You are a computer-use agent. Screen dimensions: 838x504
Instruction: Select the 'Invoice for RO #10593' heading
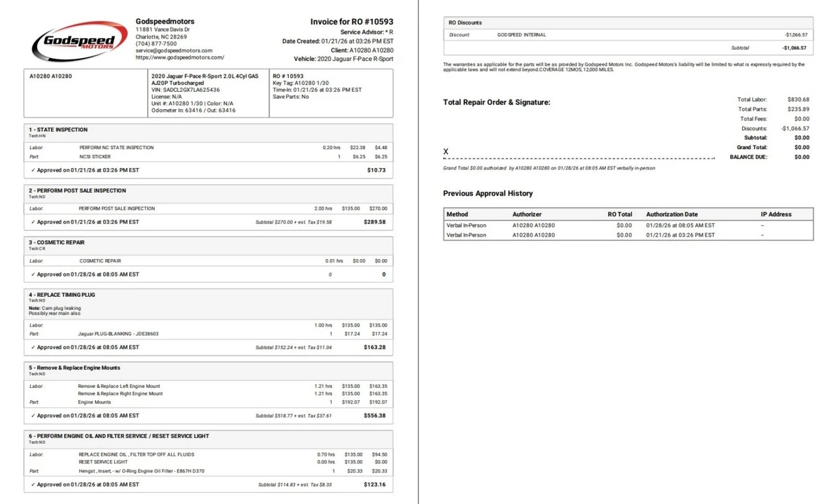pos(352,22)
